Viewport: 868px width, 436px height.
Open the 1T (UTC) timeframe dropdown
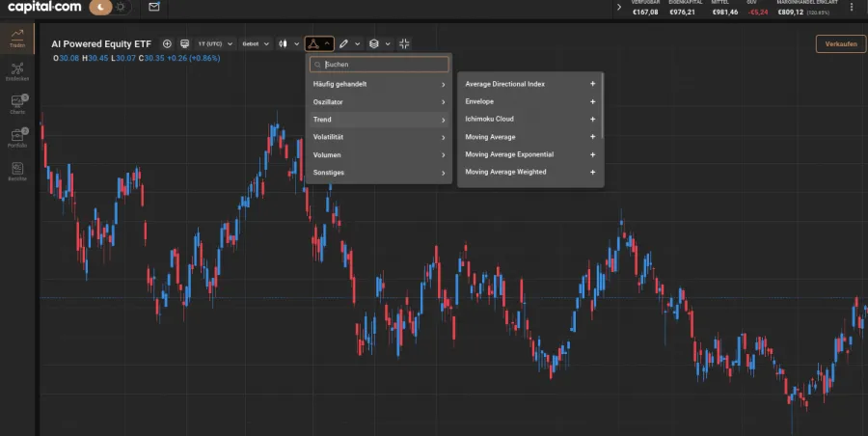(215, 43)
